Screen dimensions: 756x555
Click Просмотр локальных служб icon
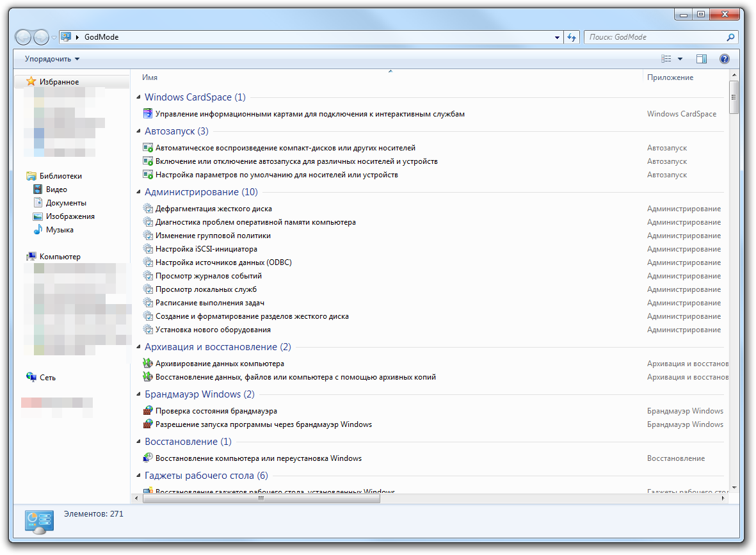148,289
